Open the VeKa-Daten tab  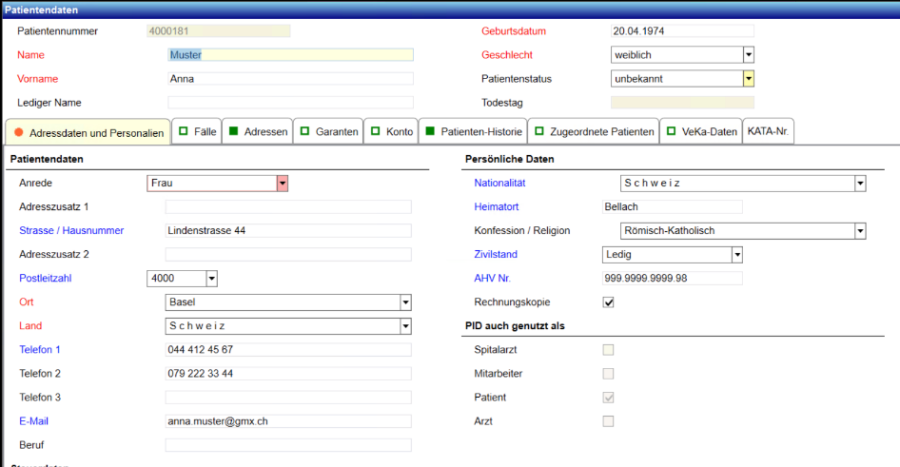pyautogui.click(x=699, y=132)
